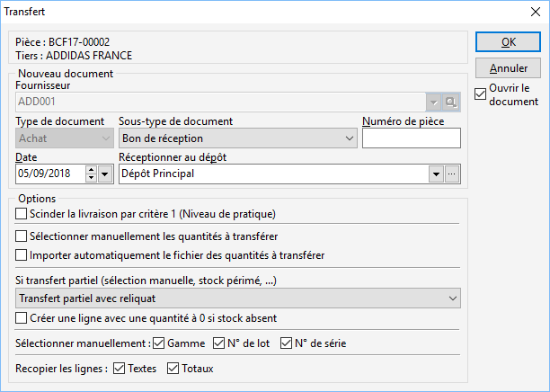Click the supplier search magnifier icon

(451, 102)
